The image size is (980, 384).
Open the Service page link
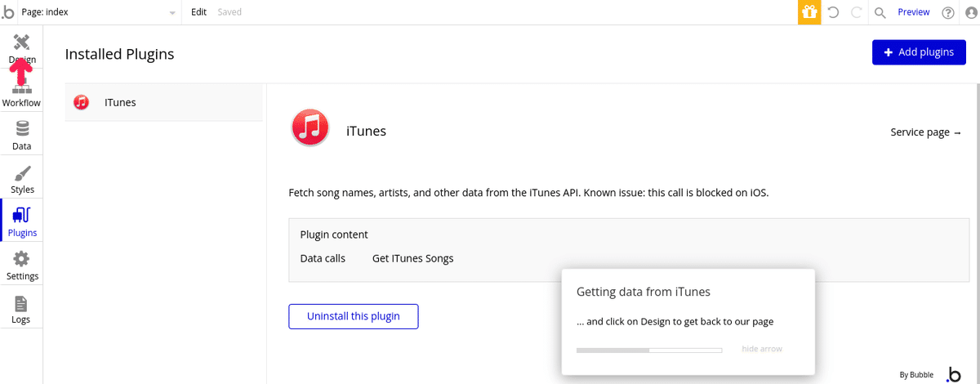926,132
